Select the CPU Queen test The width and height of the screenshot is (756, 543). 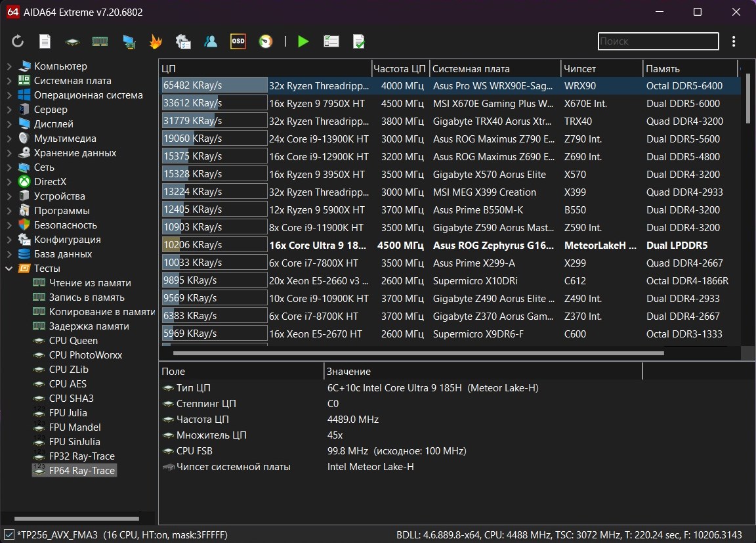point(73,341)
